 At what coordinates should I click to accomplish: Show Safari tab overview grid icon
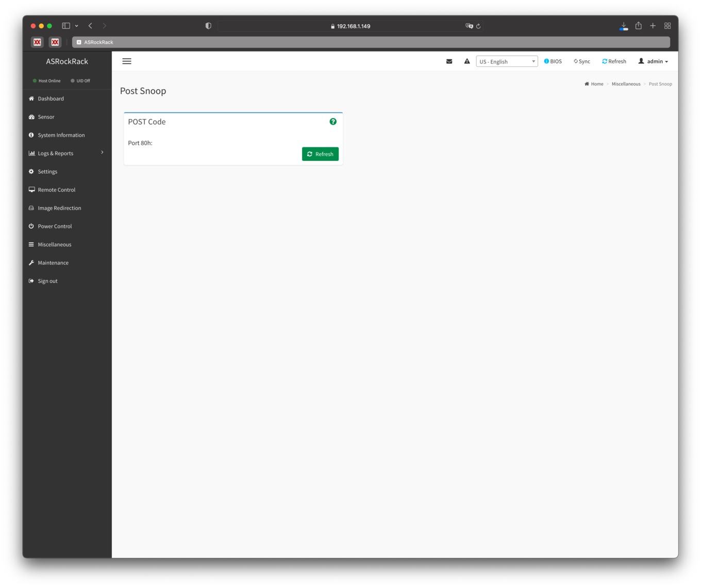click(x=667, y=26)
